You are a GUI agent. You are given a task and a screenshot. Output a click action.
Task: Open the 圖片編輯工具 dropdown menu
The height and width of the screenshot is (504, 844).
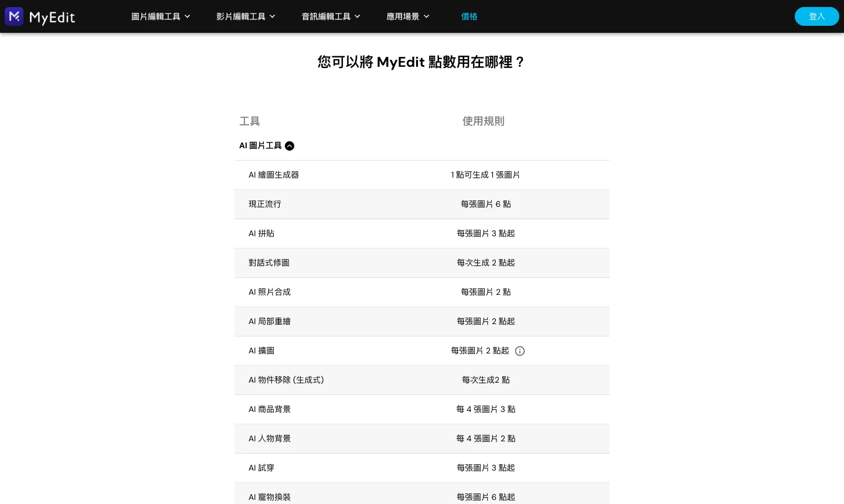pyautogui.click(x=161, y=16)
